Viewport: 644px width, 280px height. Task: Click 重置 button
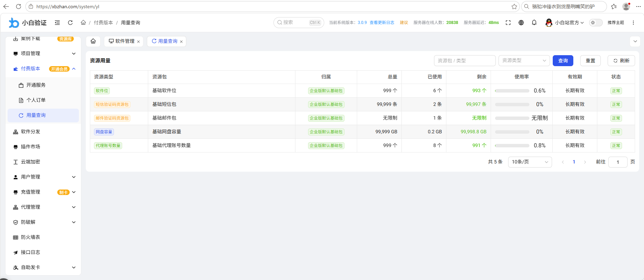tap(590, 61)
